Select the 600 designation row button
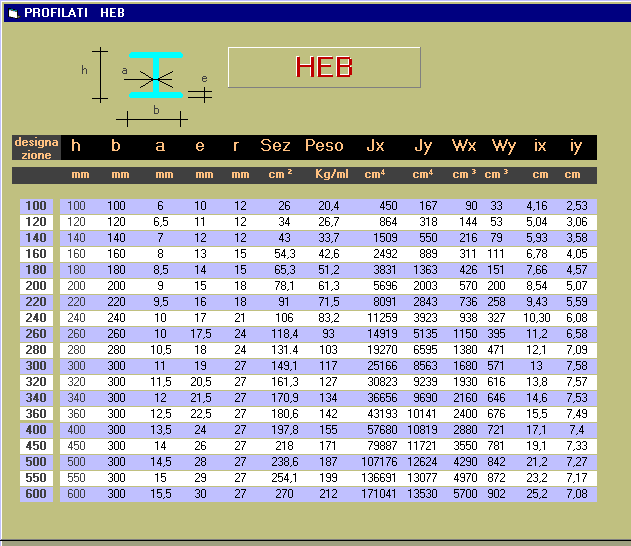 [x=36, y=494]
